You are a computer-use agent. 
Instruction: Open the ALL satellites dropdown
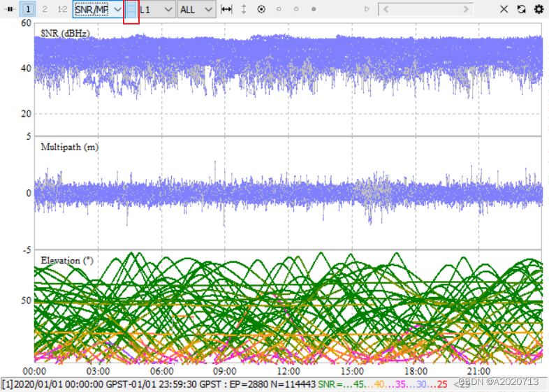coord(196,10)
